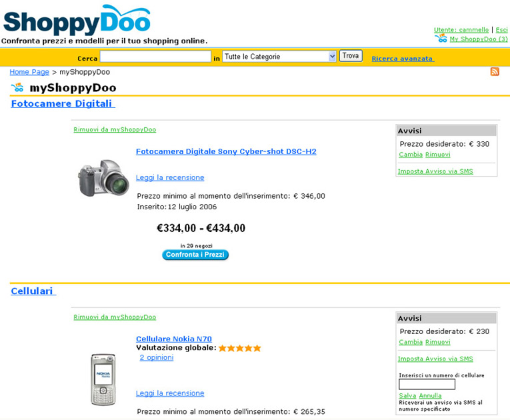The height and width of the screenshot is (420, 510).
Task: Click the orange RSS feed icon
Action: pyautogui.click(x=495, y=71)
